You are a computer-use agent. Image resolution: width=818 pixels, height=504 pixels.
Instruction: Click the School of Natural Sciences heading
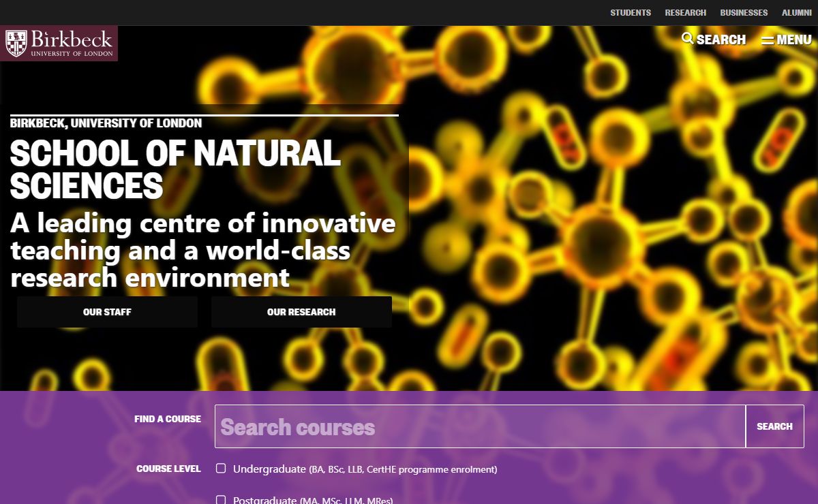tap(175, 170)
